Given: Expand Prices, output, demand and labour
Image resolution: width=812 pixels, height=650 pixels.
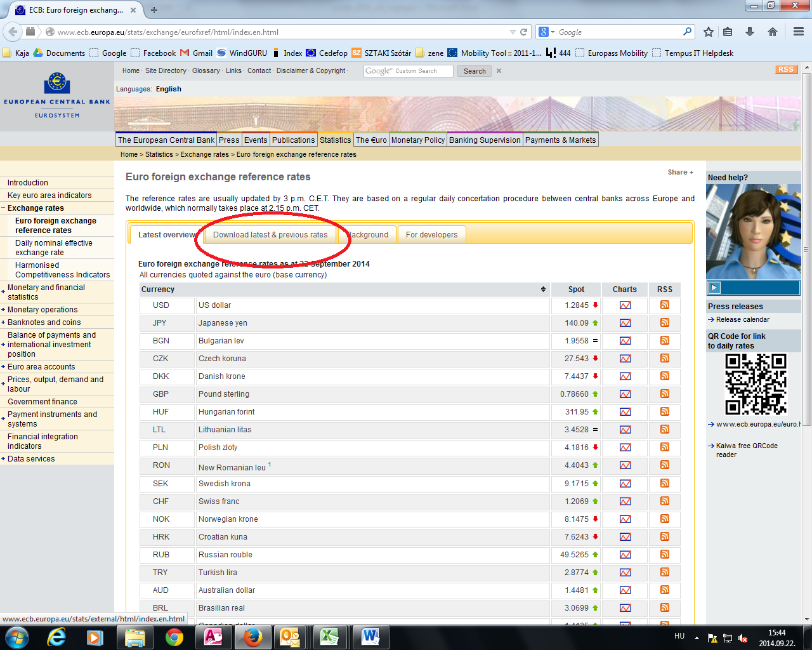Looking at the screenshot, I should pos(3,384).
